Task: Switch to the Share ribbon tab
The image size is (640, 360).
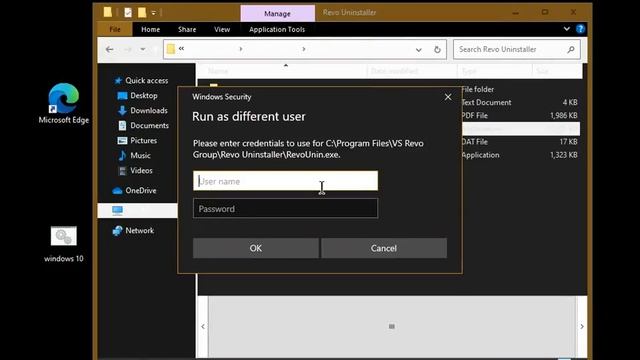Action: pyautogui.click(x=187, y=29)
